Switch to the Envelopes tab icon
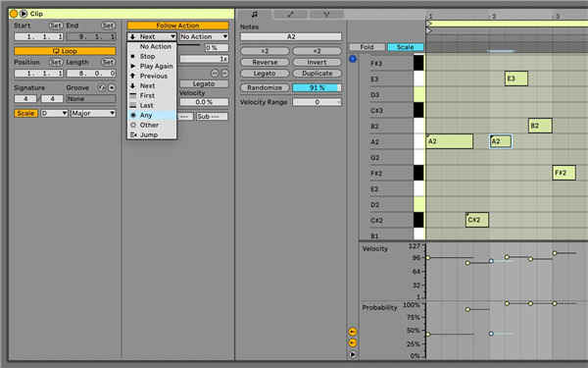Screen dimensions: 588x368 (x=291, y=15)
